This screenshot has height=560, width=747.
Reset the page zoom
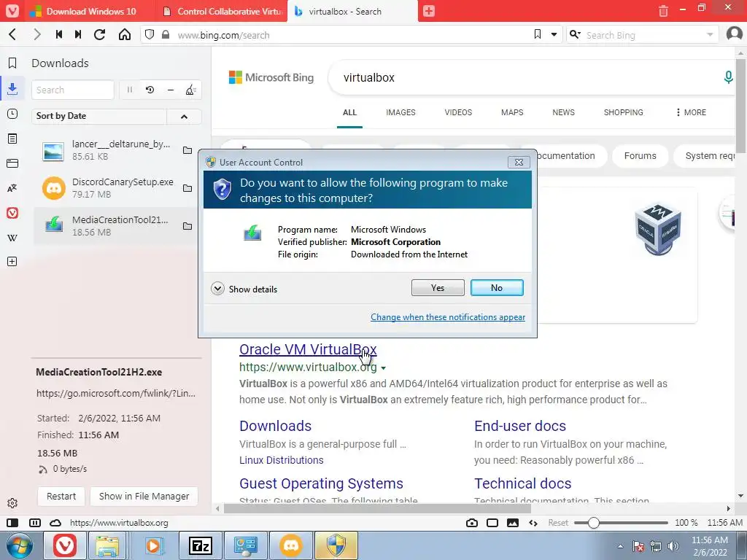point(558,523)
